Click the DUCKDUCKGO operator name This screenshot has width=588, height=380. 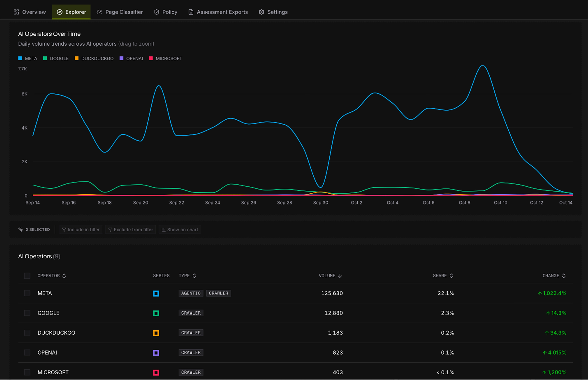(x=56, y=333)
